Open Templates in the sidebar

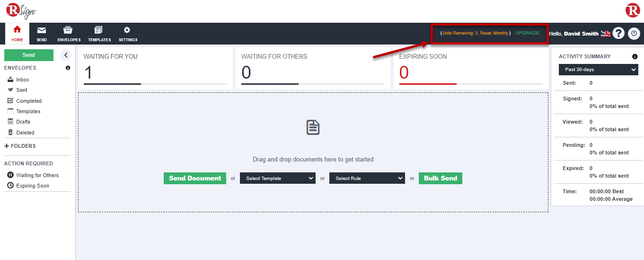pos(28,111)
